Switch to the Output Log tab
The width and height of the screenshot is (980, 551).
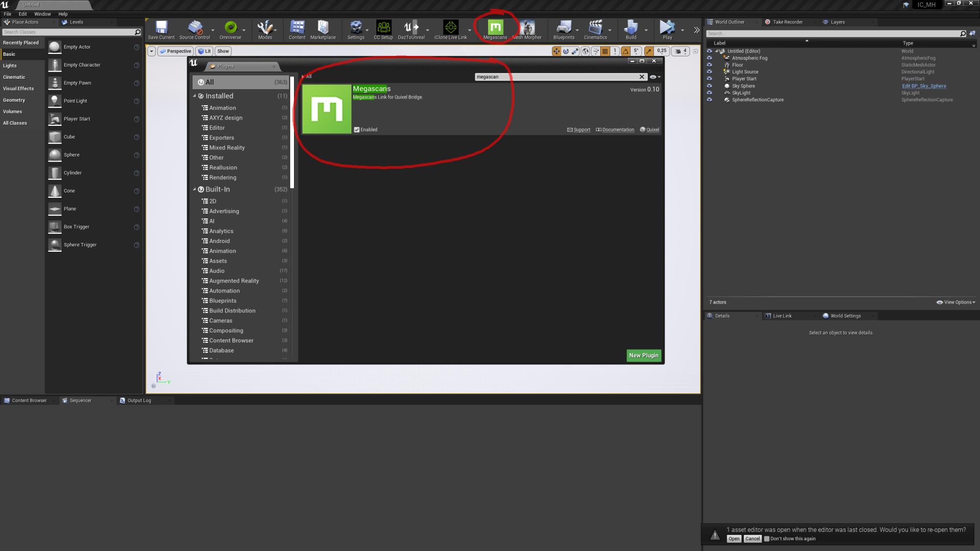[139, 401]
